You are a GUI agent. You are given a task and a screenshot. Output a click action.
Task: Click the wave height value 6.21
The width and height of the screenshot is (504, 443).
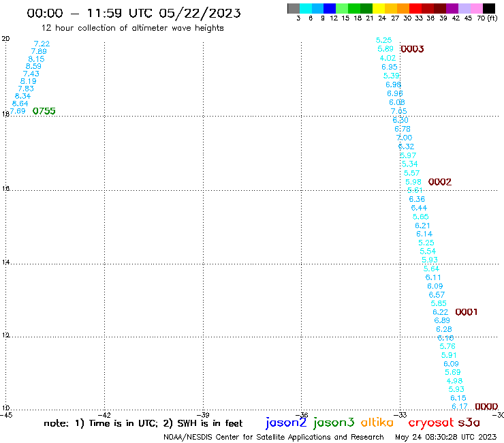point(422,226)
